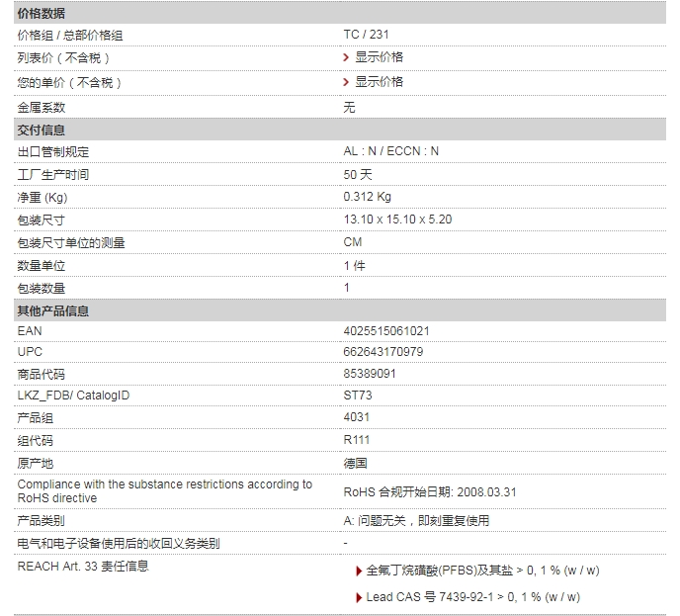Expand the 全氟丁烷磺酸(PFBS)及其盐 REACH entry
The height and width of the screenshot is (616, 680).
(x=482, y=572)
